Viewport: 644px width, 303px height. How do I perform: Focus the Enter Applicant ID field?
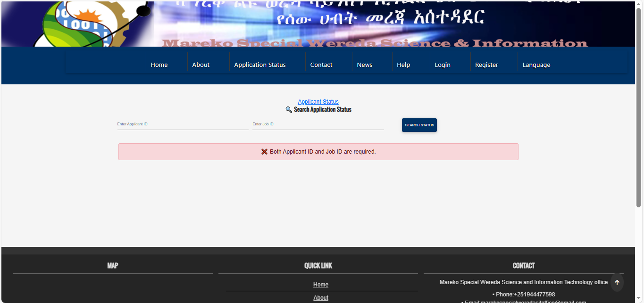tap(183, 124)
